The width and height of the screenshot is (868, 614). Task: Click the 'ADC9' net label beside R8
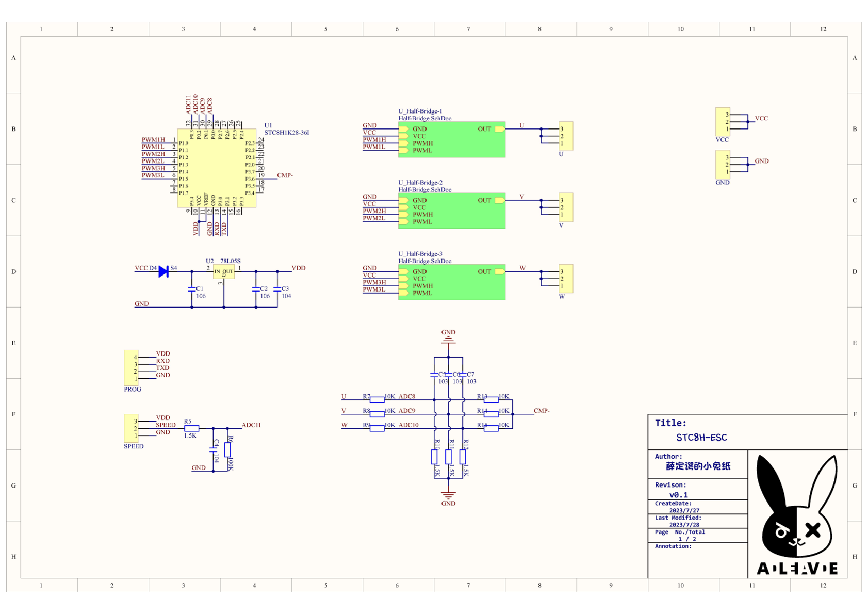(x=407, y=411)
